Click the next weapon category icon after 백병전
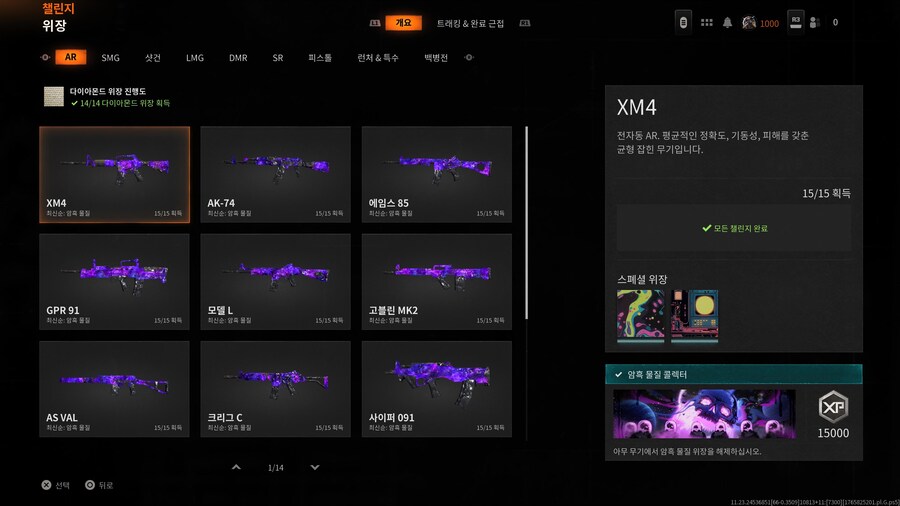 pyautogui.click(x=469, y=57)
